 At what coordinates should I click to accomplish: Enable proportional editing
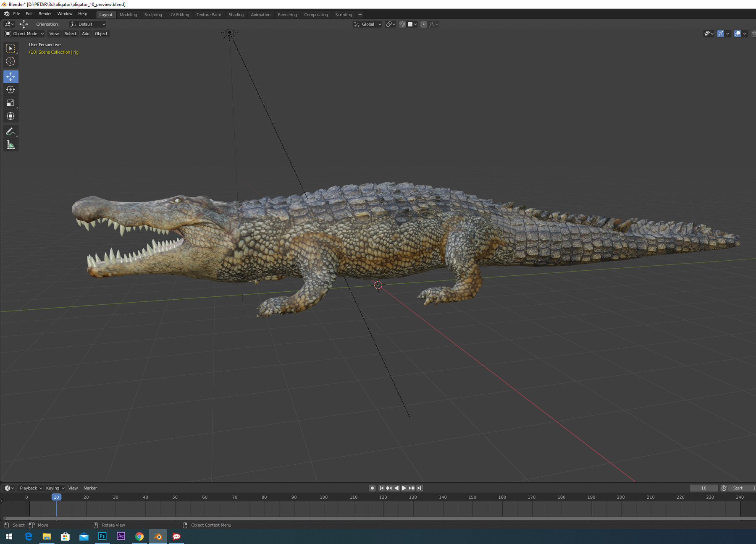[423, 24]
